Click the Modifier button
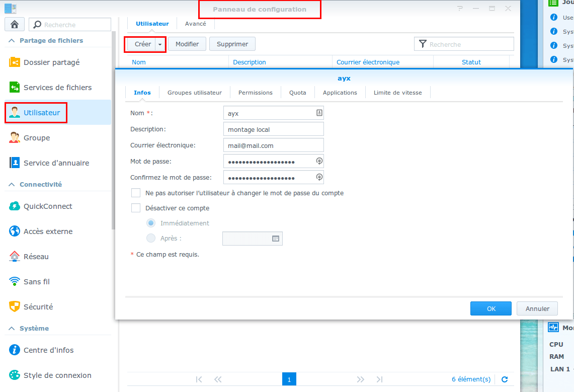Viewport: 574px width, 392px height. pos(187,44)
